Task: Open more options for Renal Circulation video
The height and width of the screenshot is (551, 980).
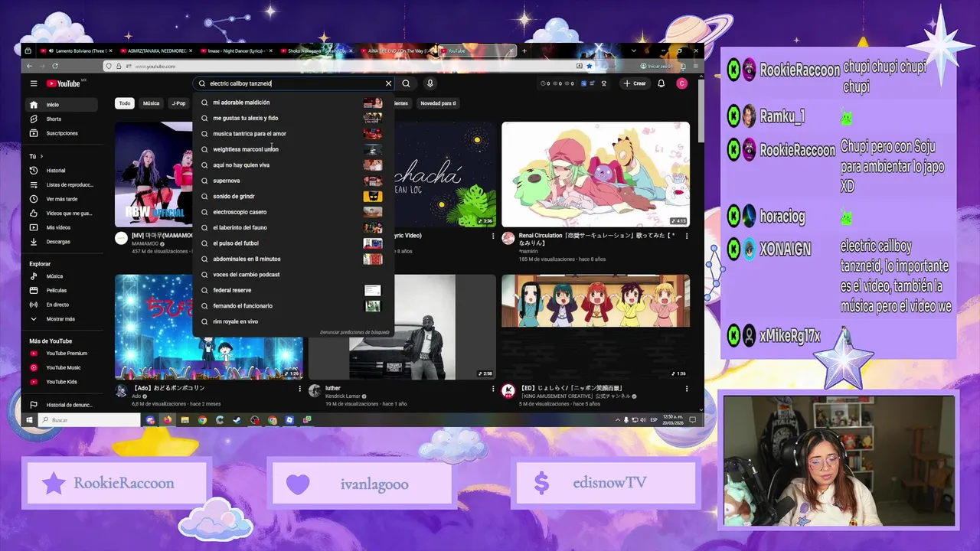Action: click(686, 236)
